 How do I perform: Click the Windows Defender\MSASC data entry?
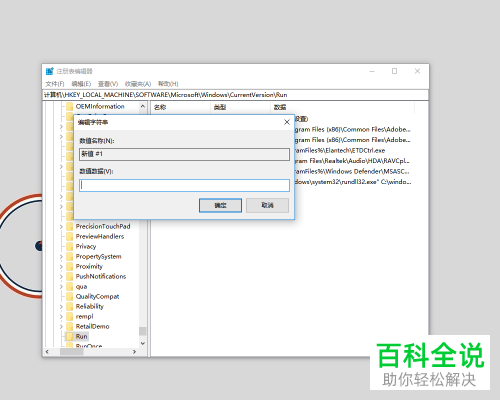pos(352,171)
